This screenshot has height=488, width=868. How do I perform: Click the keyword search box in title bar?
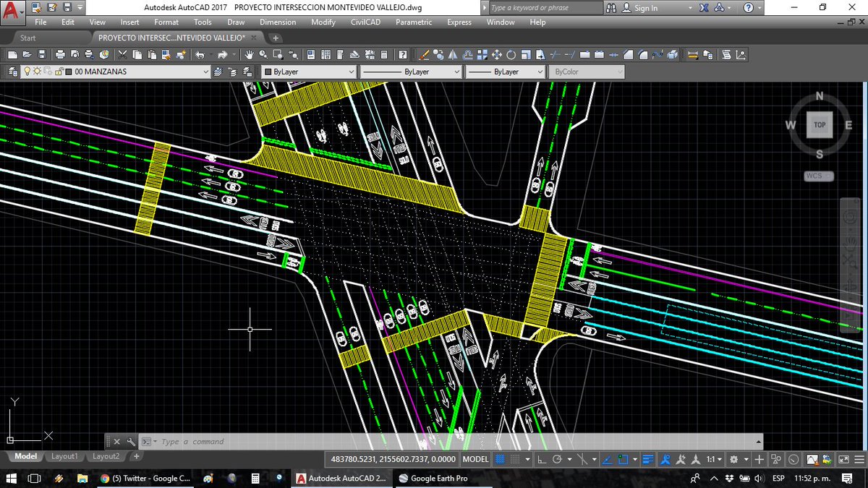pyautogui.click(x=545, y=8)
